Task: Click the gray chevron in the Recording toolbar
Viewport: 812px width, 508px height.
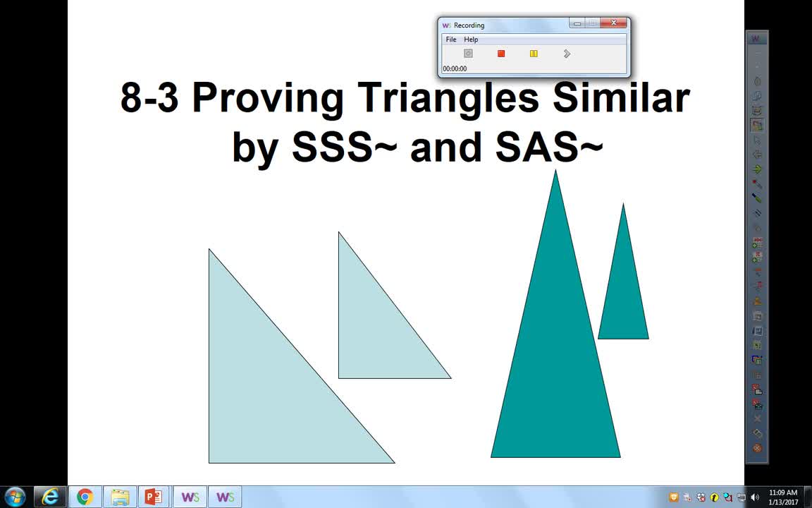Action: click(x=567, y=53)
